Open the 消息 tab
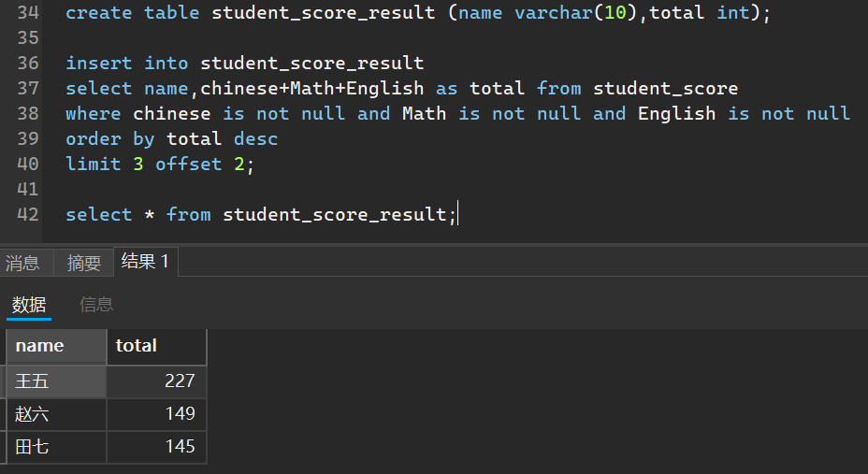Viewport: 868px width, 474px height. [x=23, y=262]
